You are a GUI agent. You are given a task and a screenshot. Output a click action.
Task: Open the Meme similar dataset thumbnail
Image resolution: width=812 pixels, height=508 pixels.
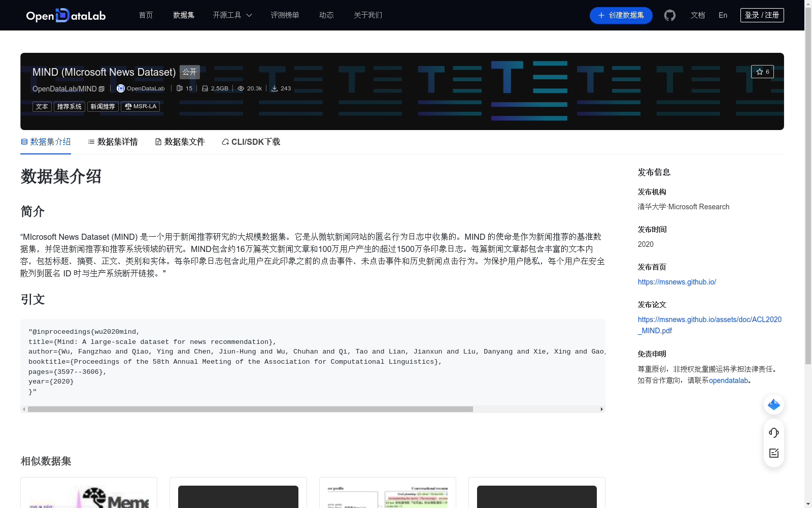tap(89, 497)
